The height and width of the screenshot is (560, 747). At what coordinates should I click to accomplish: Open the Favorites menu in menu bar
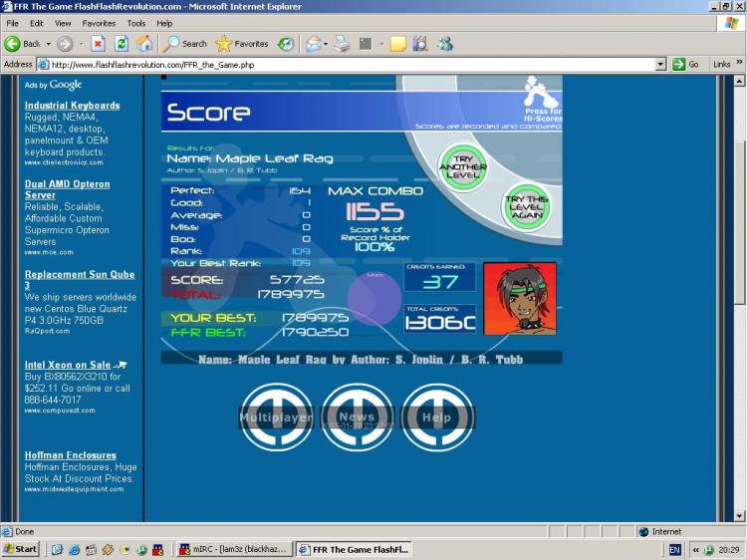pyautogui.click(x=99, y=23)
